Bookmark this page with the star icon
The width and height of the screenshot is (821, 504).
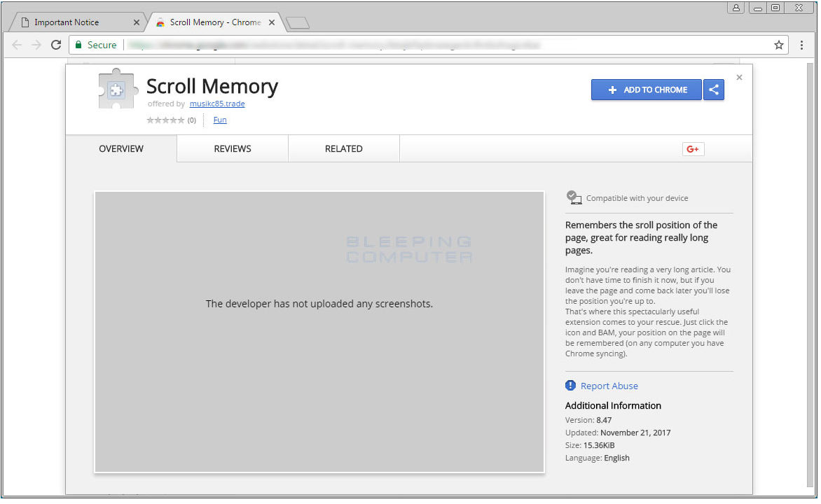(x=778, y=45)
